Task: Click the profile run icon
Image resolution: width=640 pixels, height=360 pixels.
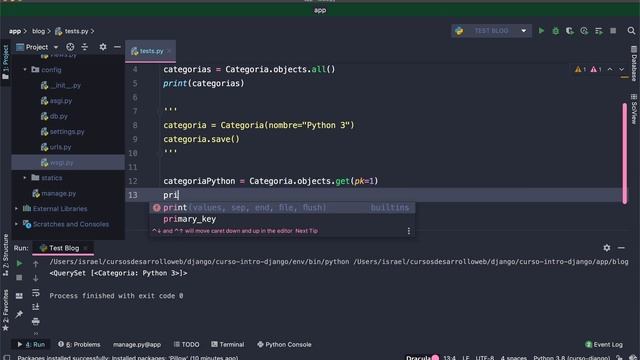Action: [584, 31]
